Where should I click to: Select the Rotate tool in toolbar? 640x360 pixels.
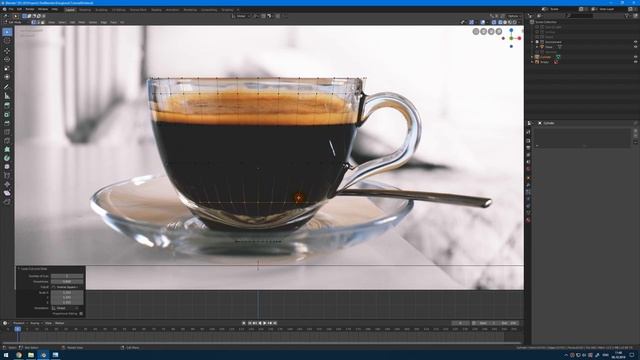[x=7, y=59]
